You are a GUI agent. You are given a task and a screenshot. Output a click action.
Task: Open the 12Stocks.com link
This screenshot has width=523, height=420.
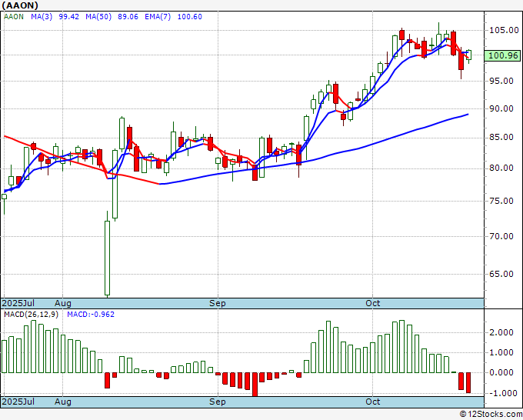[x=491, y=415]
